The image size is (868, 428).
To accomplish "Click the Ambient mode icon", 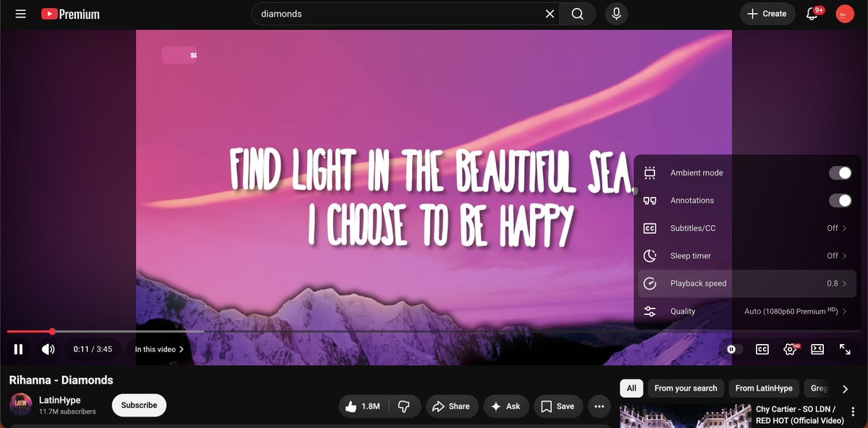I will click(650, 173).
